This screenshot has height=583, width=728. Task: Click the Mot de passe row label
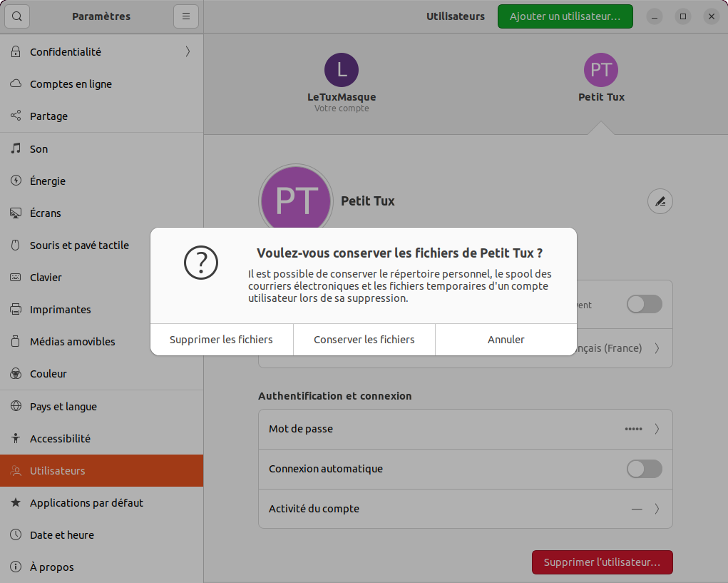coord(301,429)
